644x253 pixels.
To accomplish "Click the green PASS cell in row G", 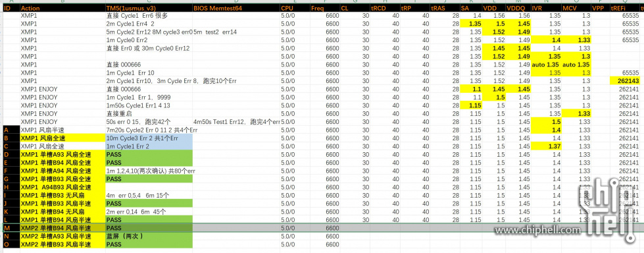I will click(x=149, y=179).
